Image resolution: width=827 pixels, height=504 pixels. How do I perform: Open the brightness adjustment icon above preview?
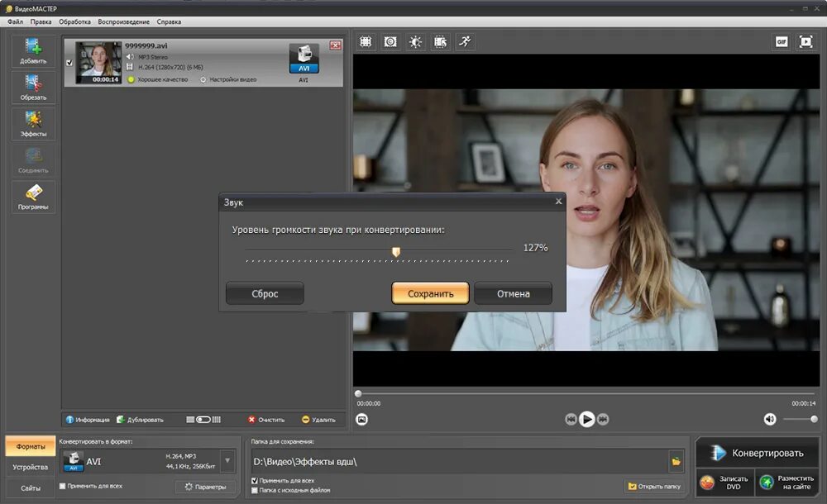(415, 41)
